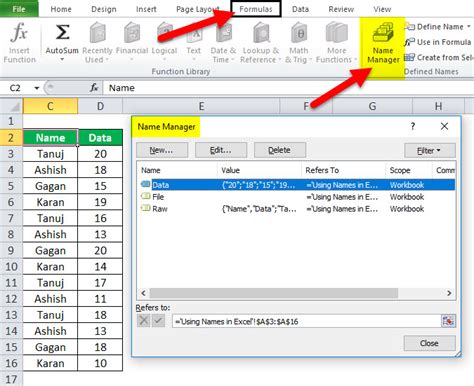The width and height of the screenshot is (474, 386).
Task: Select column D header
Action: tap(100, 106)
